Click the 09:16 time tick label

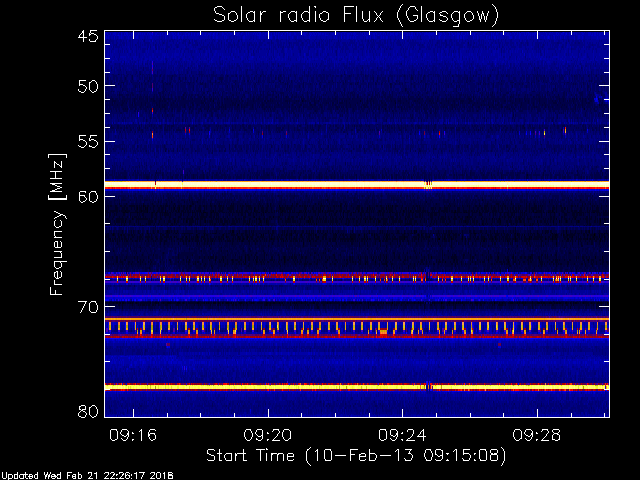coord(133,435)
